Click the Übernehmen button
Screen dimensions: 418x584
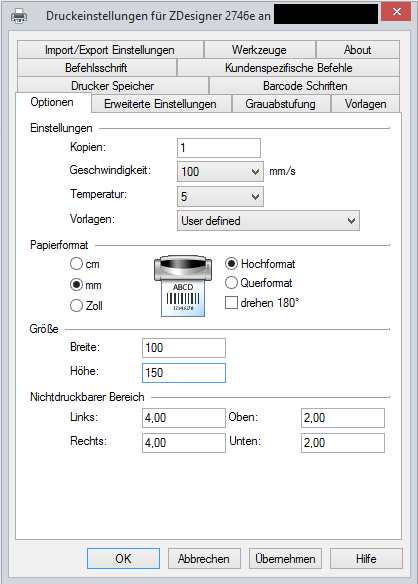[285, 558]
